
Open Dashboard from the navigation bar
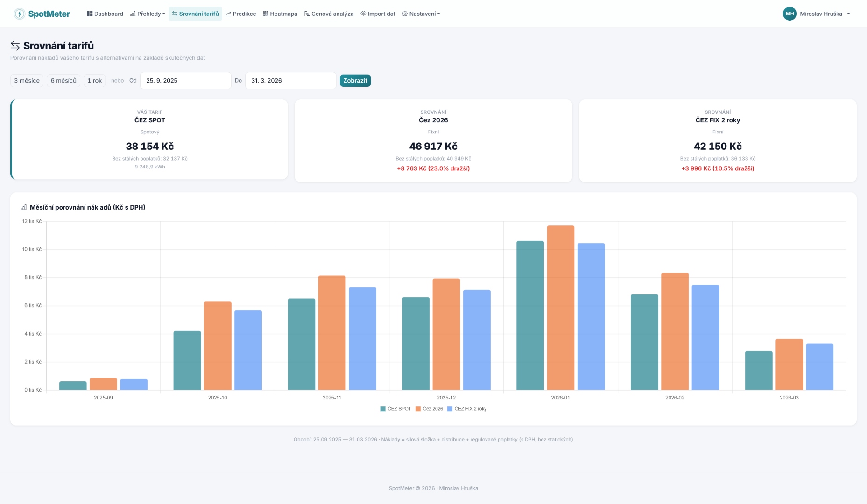(x=105, y=14)
